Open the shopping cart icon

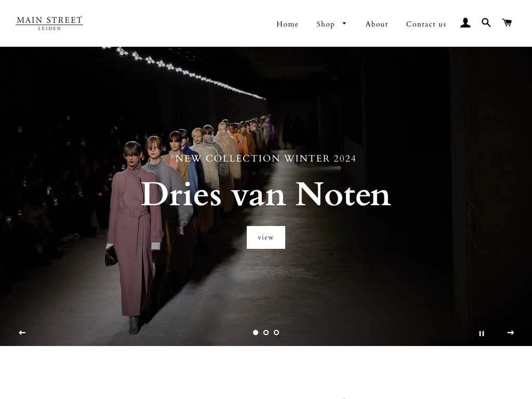click(x=507, y=23)
